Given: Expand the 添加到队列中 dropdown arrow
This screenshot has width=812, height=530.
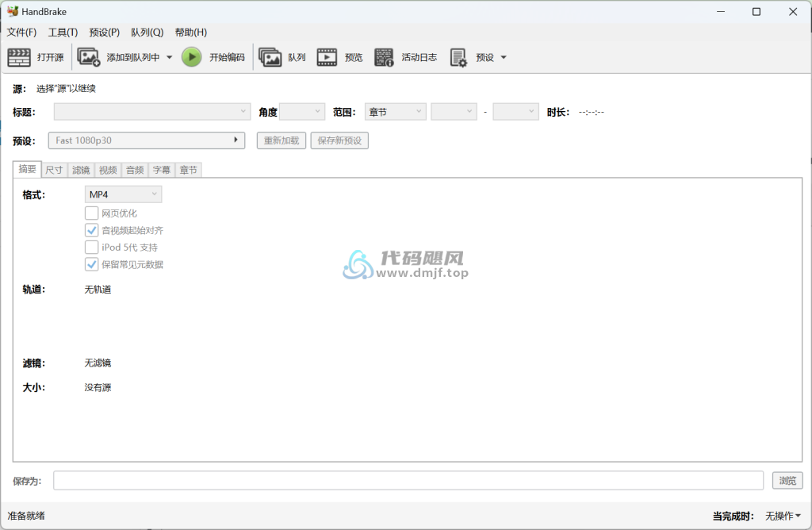Looking at the screenshot, I should point(170,57).
